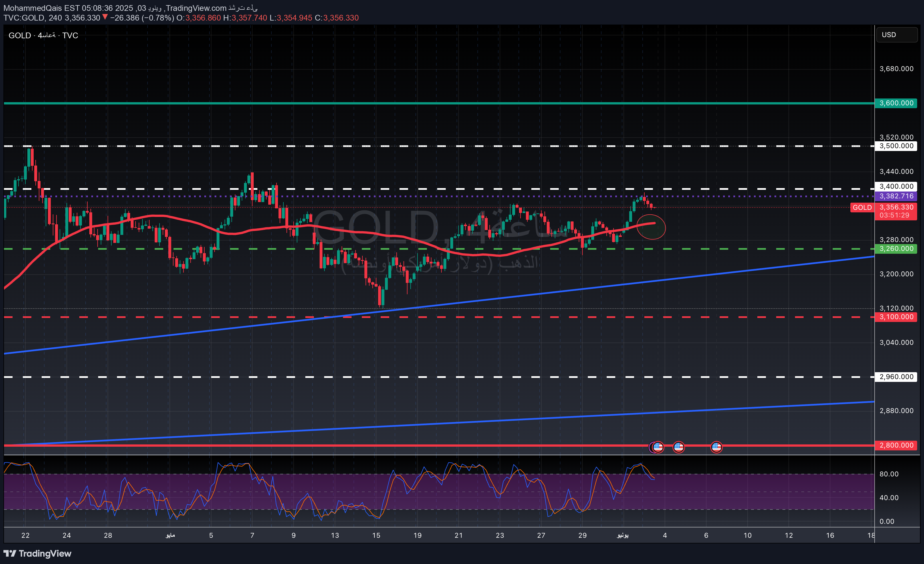Image resolution: width=924 pixels, height=564 pixels.
Task: Click the يونيو month label on time axis
Action: coord(623,535)
